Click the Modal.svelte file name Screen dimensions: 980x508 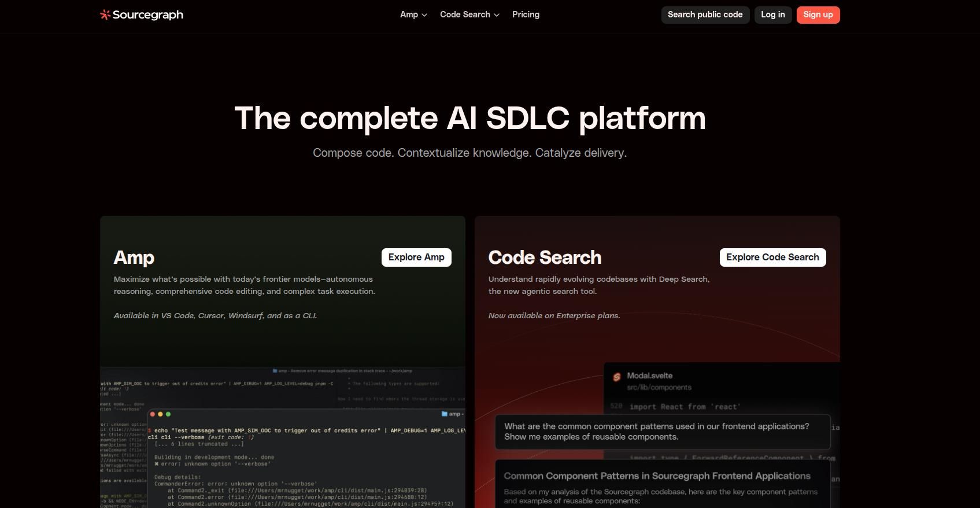click(649, 376)
